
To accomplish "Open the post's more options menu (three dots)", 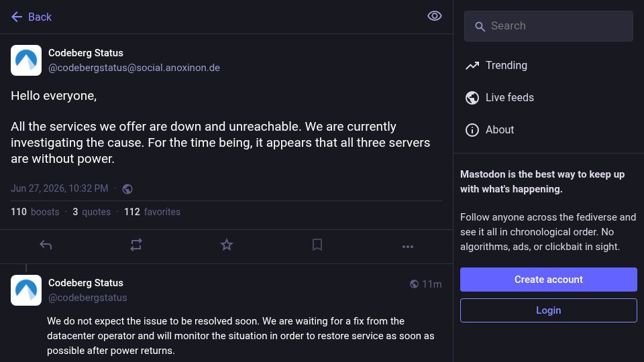I will [407, 247].
